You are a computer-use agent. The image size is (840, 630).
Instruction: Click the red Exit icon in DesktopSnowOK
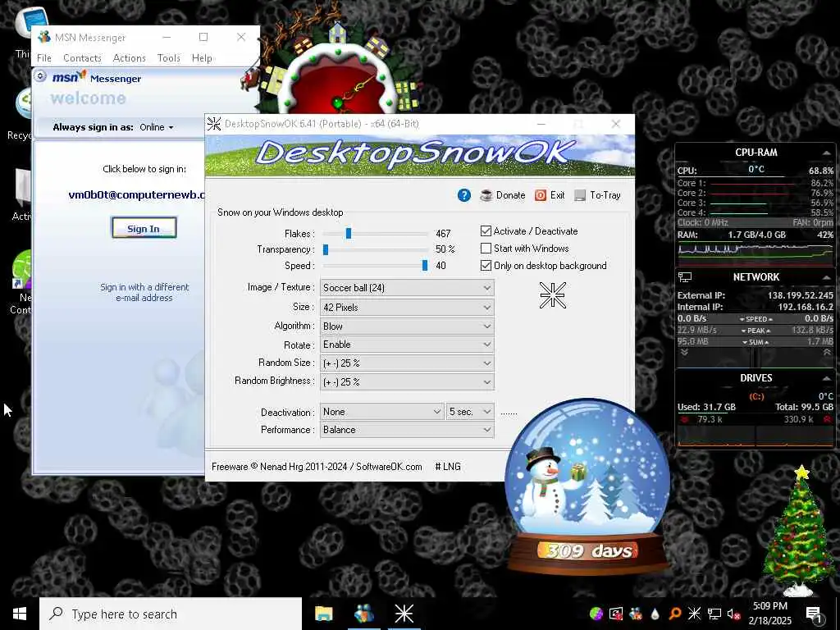pos(540,195)
